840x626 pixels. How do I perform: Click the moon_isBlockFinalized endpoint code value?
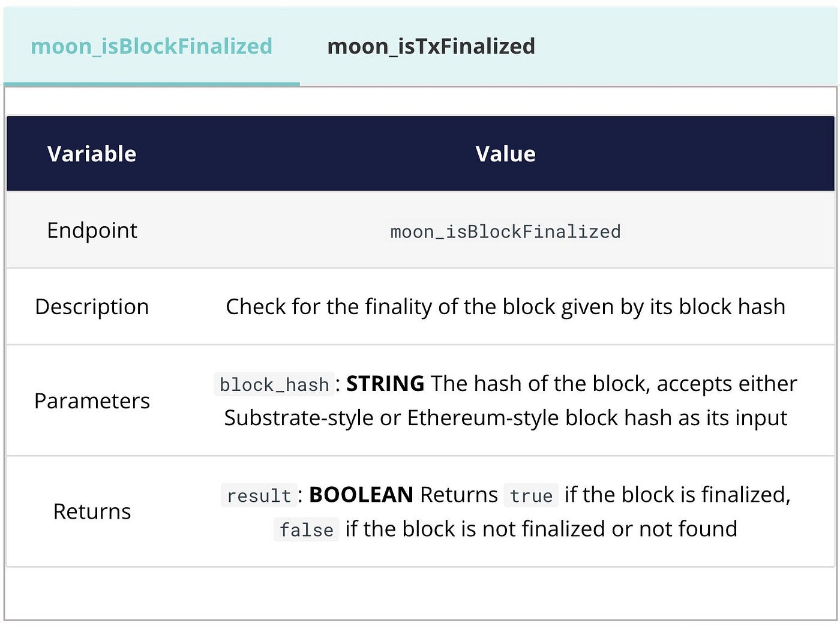[x=505, y=231]
